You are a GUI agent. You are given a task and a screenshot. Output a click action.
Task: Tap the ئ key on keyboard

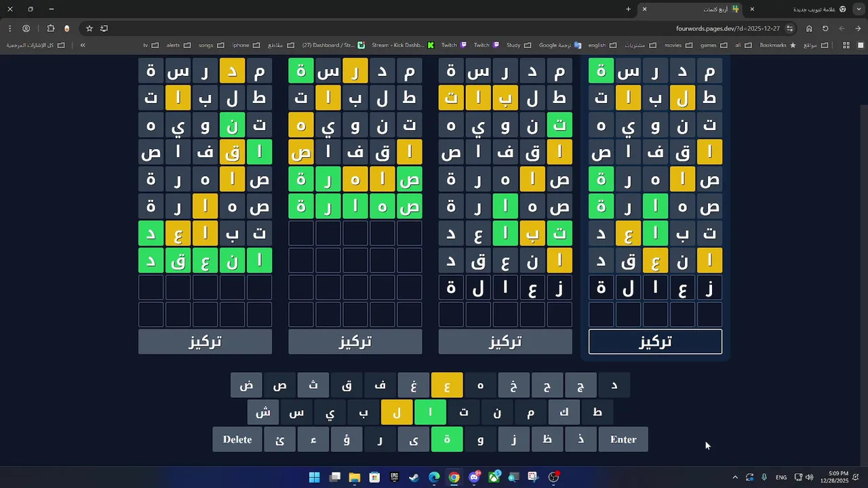pyautogui.click(x=280, y=440)
